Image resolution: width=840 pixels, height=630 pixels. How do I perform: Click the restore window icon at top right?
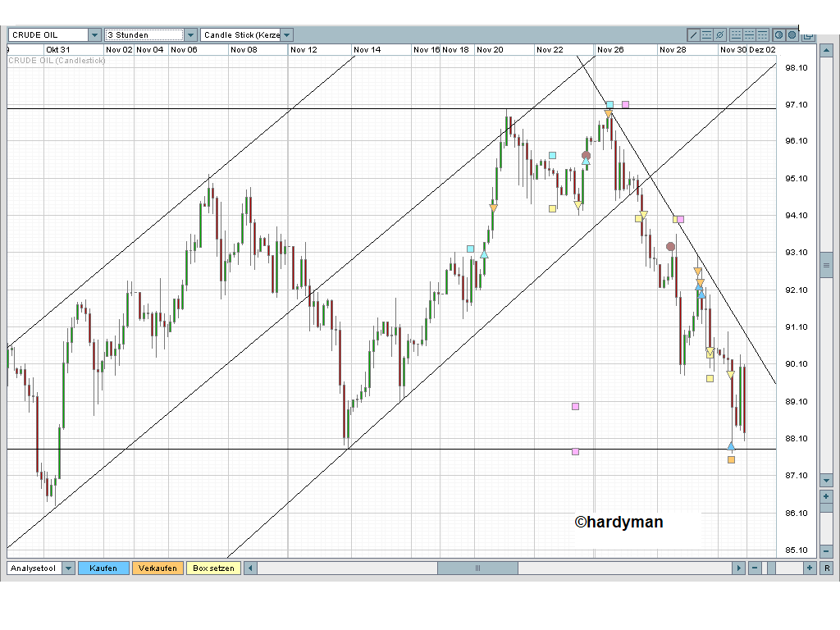click(x=808, y=36)
